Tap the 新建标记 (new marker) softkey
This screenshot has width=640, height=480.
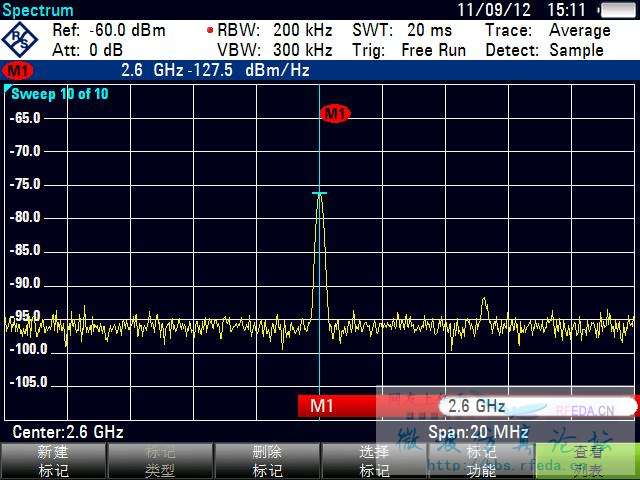pos(53,461)
